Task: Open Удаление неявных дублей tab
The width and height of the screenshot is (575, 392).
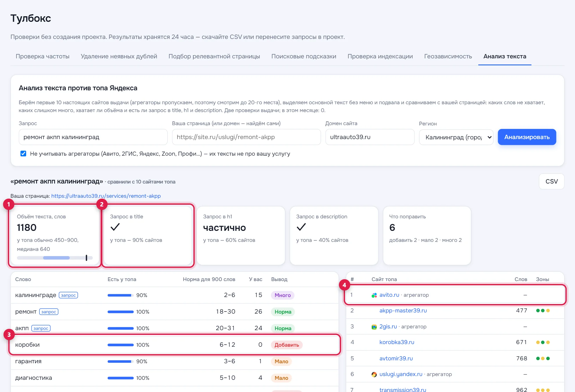Action: pyautogui.click(x=119, y=56)
